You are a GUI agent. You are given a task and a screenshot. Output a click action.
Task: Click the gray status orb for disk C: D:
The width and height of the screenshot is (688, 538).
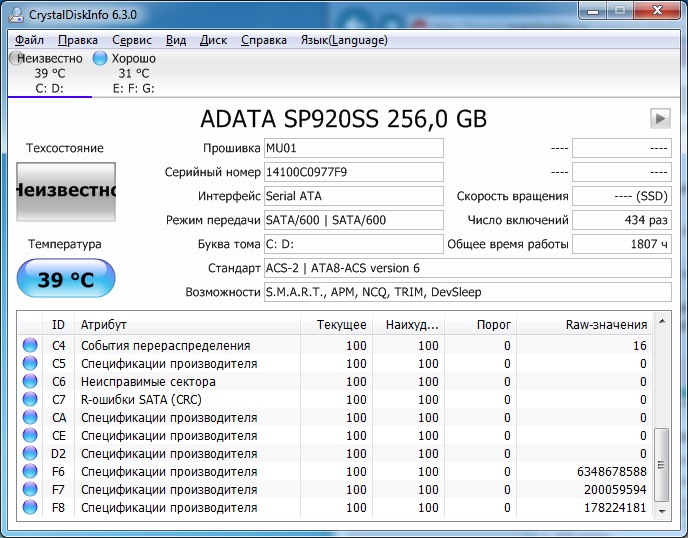click(x=16, y=58)
